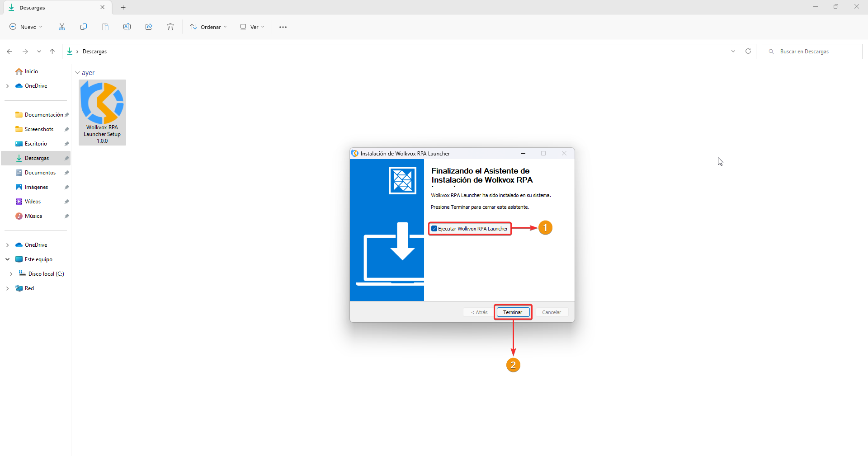Click the pin icon next to Música
868x456 pixels.
(67, 216)
